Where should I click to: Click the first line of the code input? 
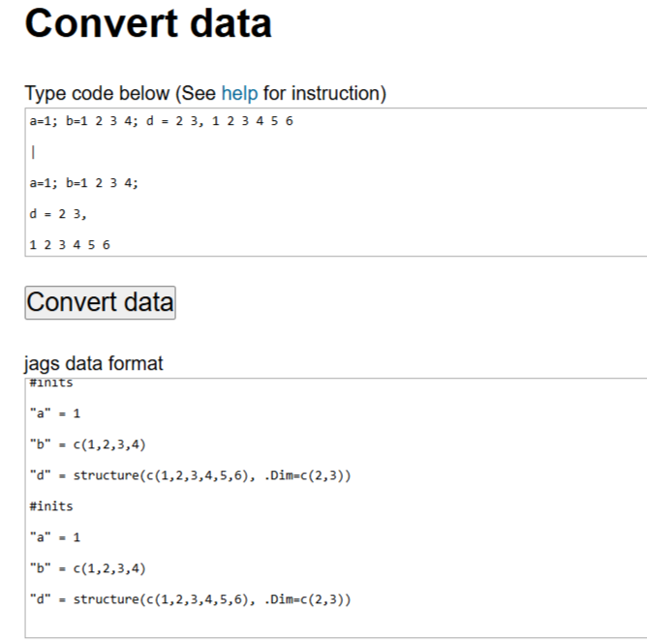click(161, 121)
